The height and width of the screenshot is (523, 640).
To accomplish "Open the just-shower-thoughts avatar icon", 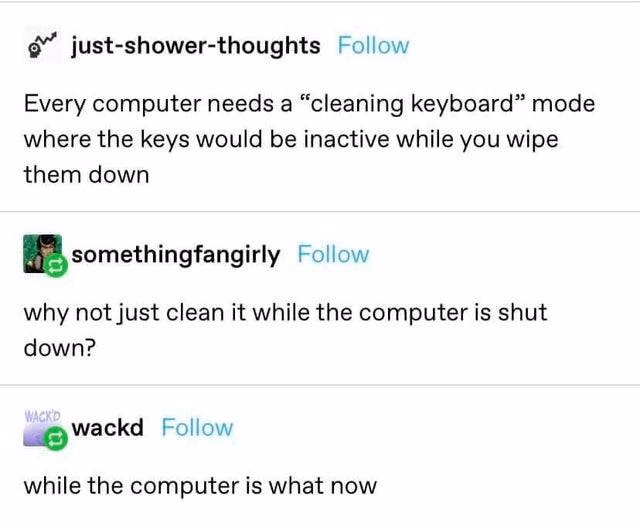I will 43,45.
